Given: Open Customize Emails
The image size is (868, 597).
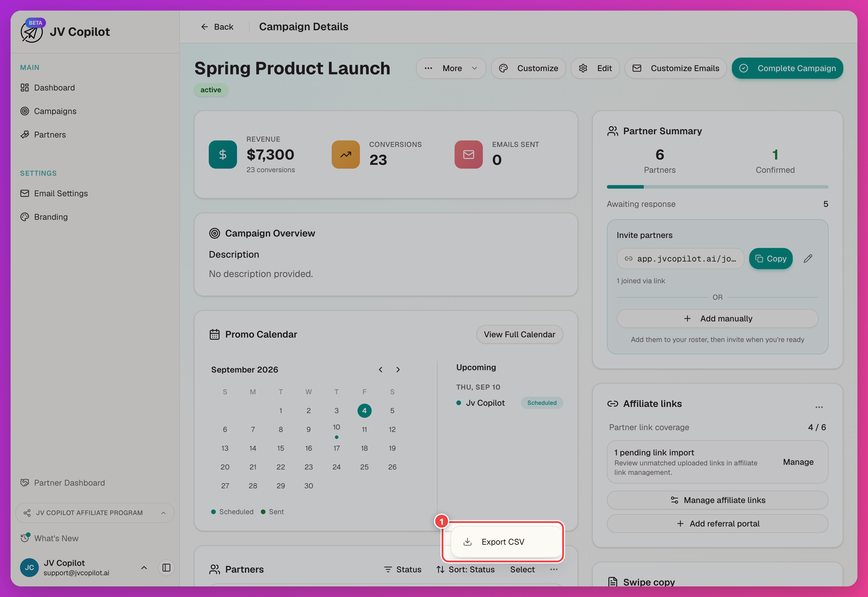Looking at the screenshot, I should pyautogui.click(x=676, y=68).
